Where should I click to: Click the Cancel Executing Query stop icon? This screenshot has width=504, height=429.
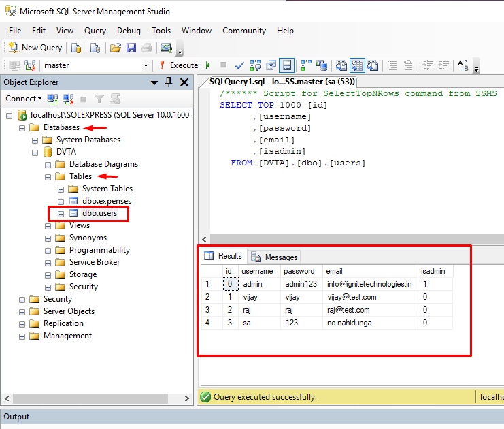pos(223,65)
